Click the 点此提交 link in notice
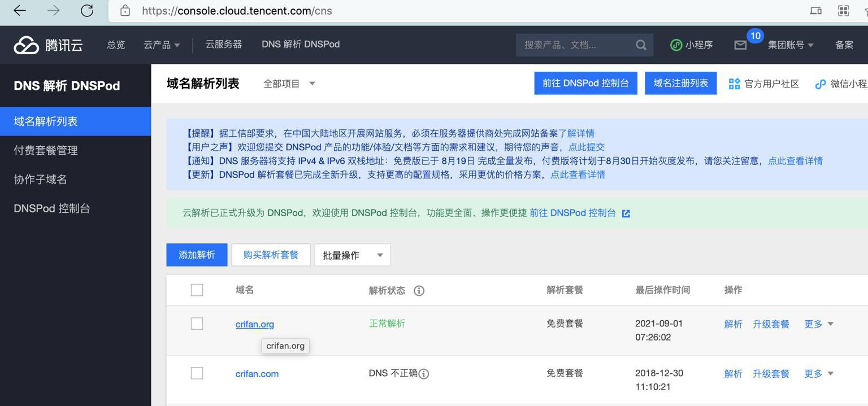868x406 pixels. pos(587,147)
